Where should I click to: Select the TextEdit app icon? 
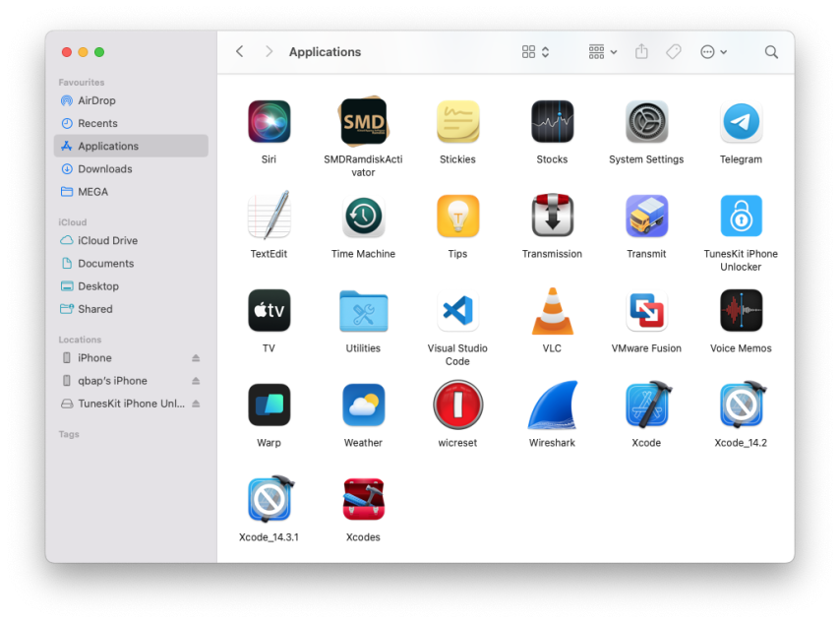(x=269, y=216)
